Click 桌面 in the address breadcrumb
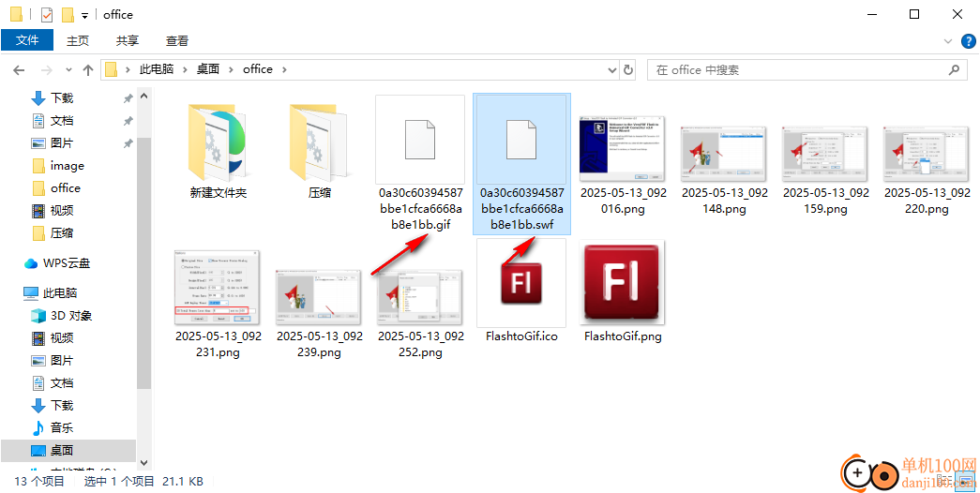The width and height of the screenshot is (980, 493). pos(208,69)
